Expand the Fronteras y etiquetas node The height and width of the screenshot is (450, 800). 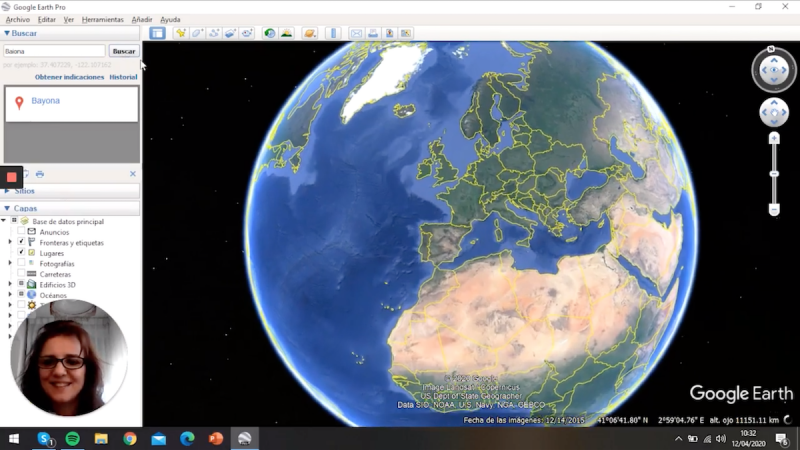pyautogui.click(x=10, y=242)
